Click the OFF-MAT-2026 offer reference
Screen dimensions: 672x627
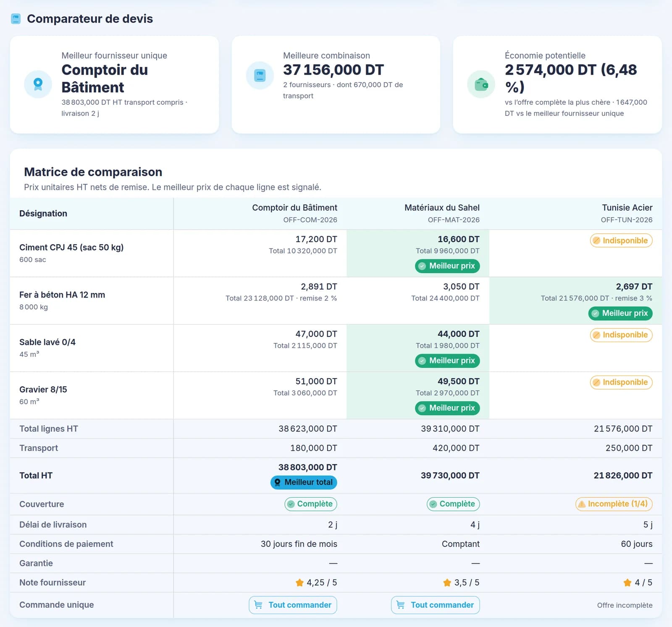click(x=454, y=220)
